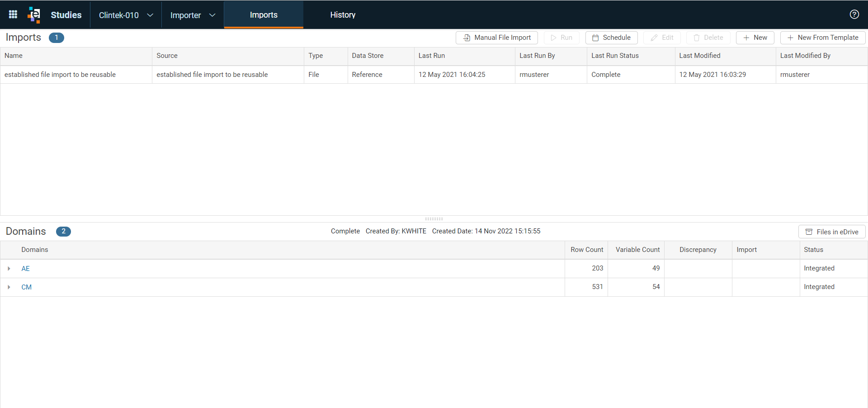Open the help question mark icon
The height and width of the screenshot is (408, 868).
pyautogui.click(x=854, y=14)
